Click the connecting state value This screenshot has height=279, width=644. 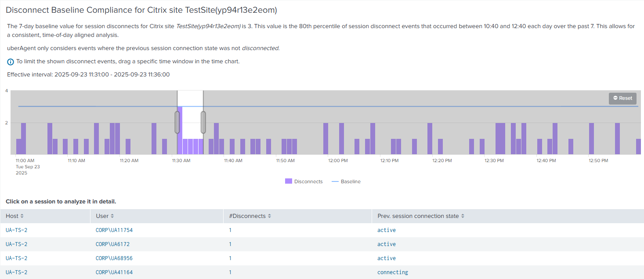point(392,272)
